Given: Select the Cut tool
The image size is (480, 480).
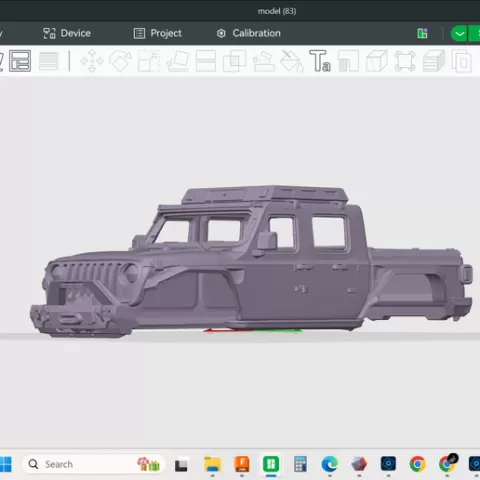Looking at the screenshot, I should click(206, 61).
